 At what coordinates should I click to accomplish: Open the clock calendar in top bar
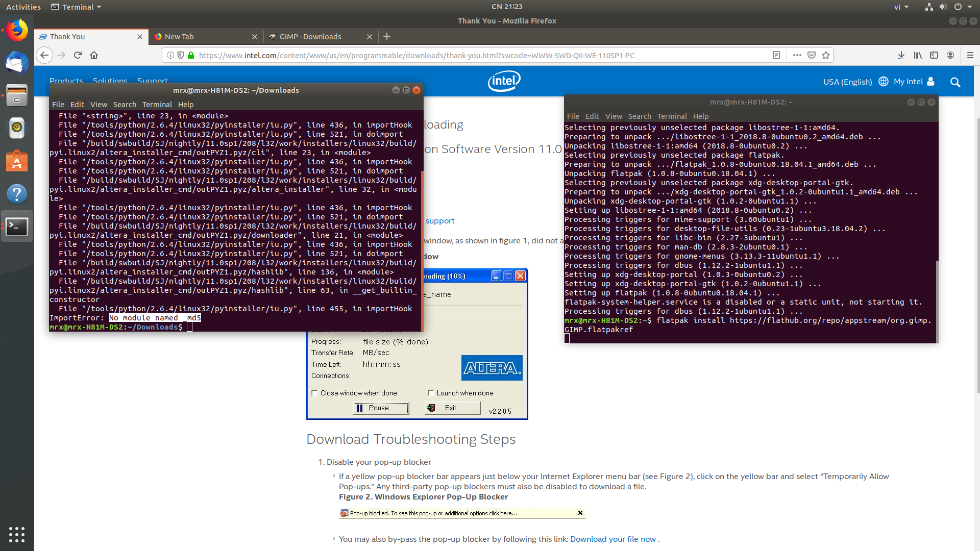pos(507,7)
